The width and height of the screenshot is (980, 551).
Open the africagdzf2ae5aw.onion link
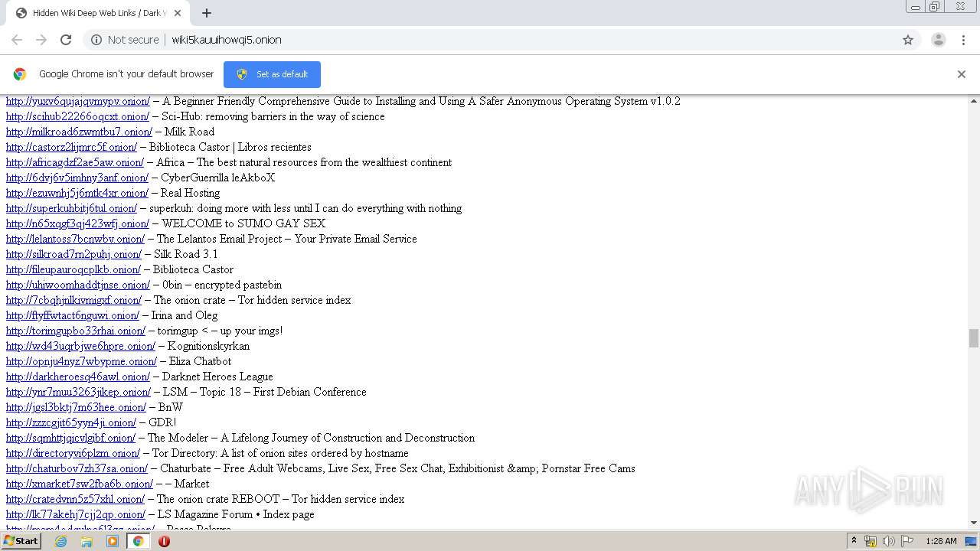pyautogui.click(x=75, y=162)
